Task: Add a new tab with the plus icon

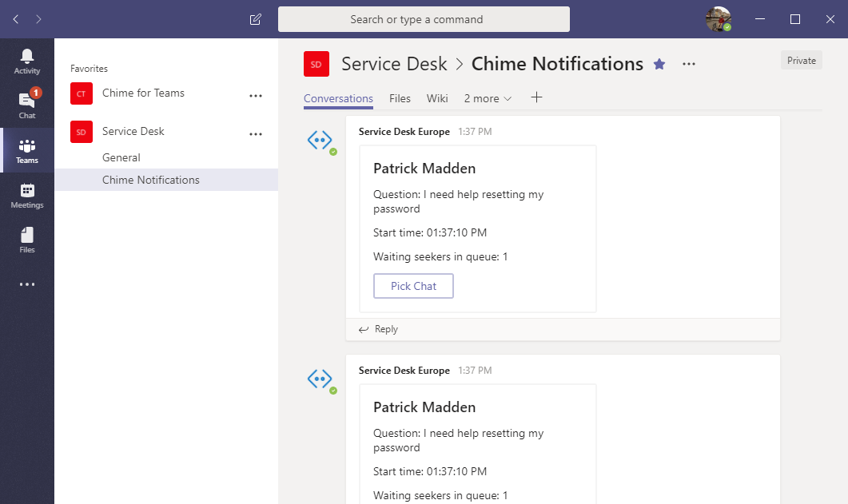Action: coord(536,97)
